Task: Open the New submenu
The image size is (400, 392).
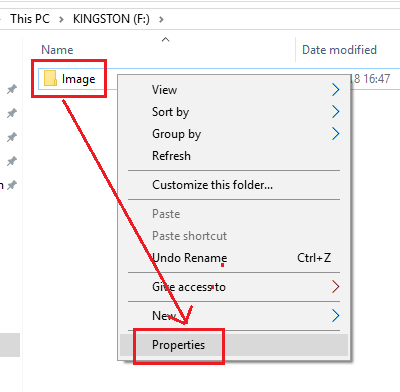Action: (234, 315)
